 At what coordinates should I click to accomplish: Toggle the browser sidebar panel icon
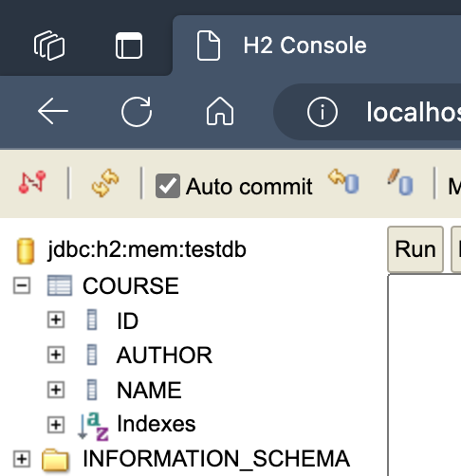(x=129, y=46)
